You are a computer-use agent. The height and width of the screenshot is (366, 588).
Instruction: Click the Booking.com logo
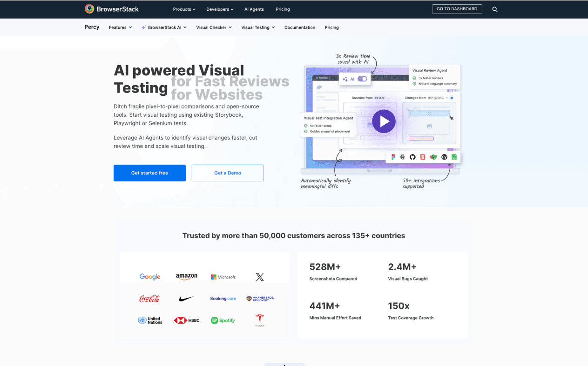pos(223,299)
